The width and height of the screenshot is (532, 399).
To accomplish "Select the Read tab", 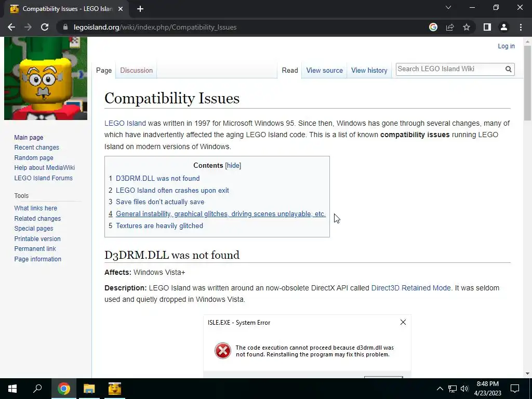I will click(x=290, y=70).
